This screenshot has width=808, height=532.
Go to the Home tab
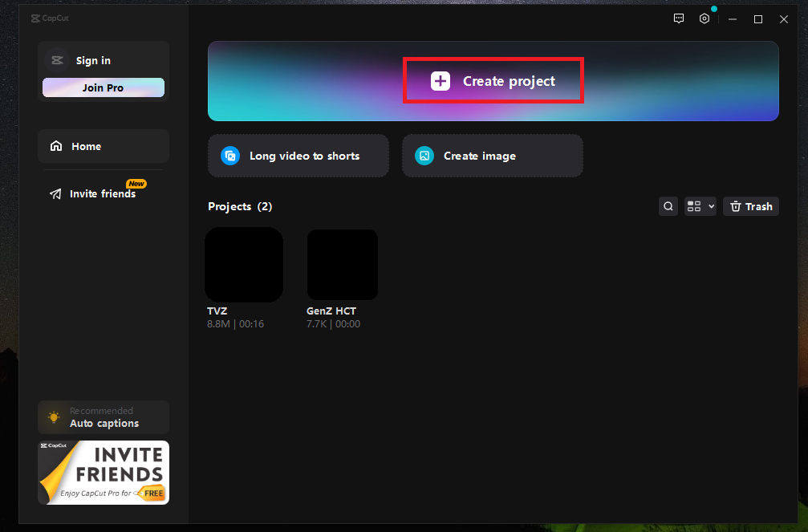click(104, 146)
